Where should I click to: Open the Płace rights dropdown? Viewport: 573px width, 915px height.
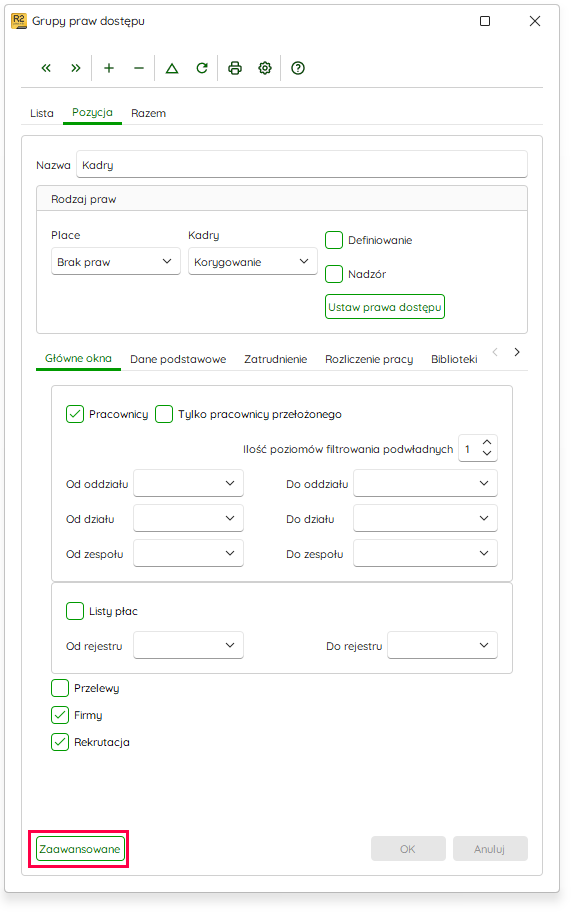(116, 261)
